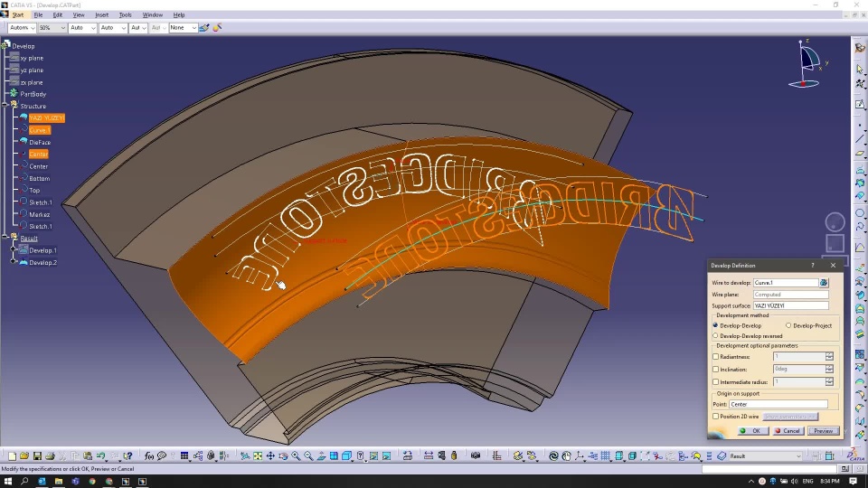
Task: Enable the Inclination checkbox
Action: (x=716, y=370)
